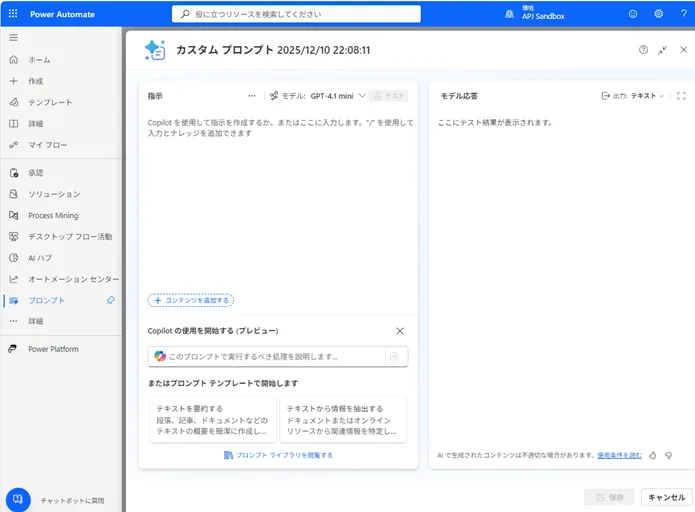
Task: Click the settings gear icon
Action: point(658,14)
